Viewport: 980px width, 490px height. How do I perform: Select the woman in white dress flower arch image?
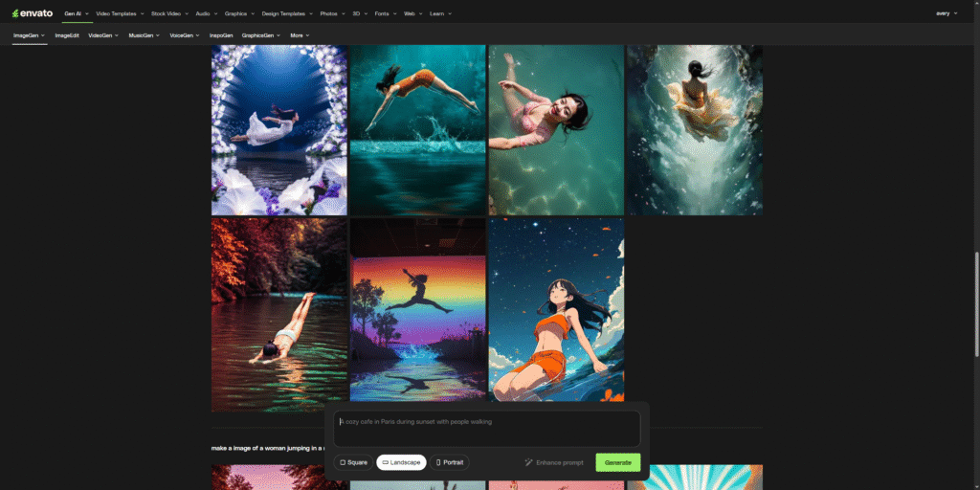click(x=278, y=130)
